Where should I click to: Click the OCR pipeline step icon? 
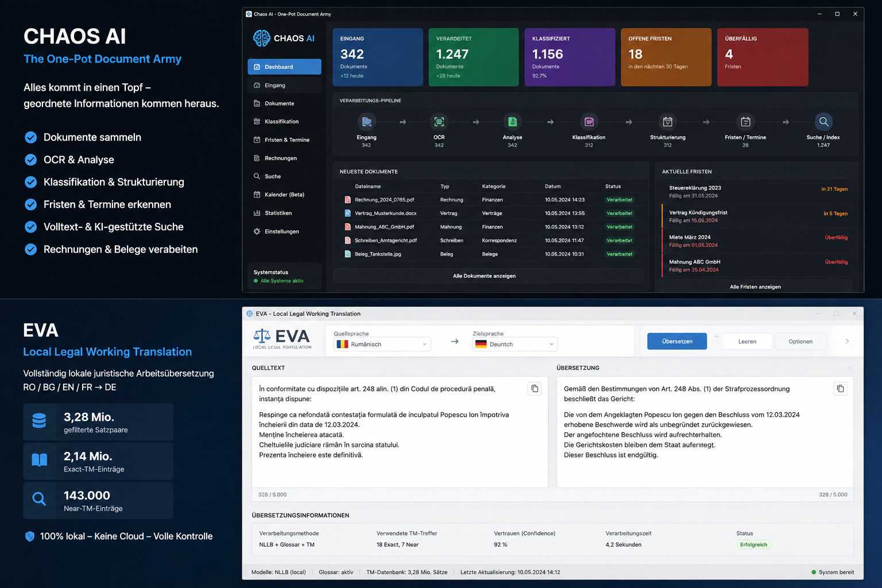coord(439,122)
